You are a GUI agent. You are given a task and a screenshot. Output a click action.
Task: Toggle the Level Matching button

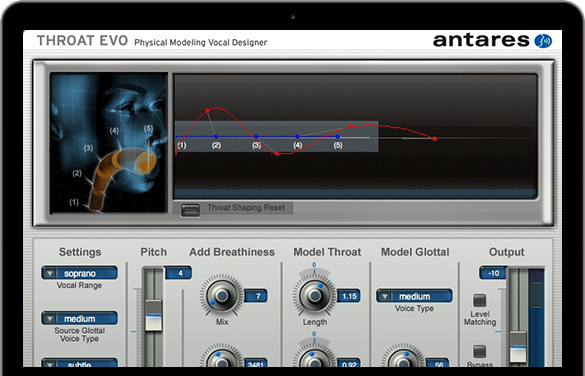[x=479, y=300]
